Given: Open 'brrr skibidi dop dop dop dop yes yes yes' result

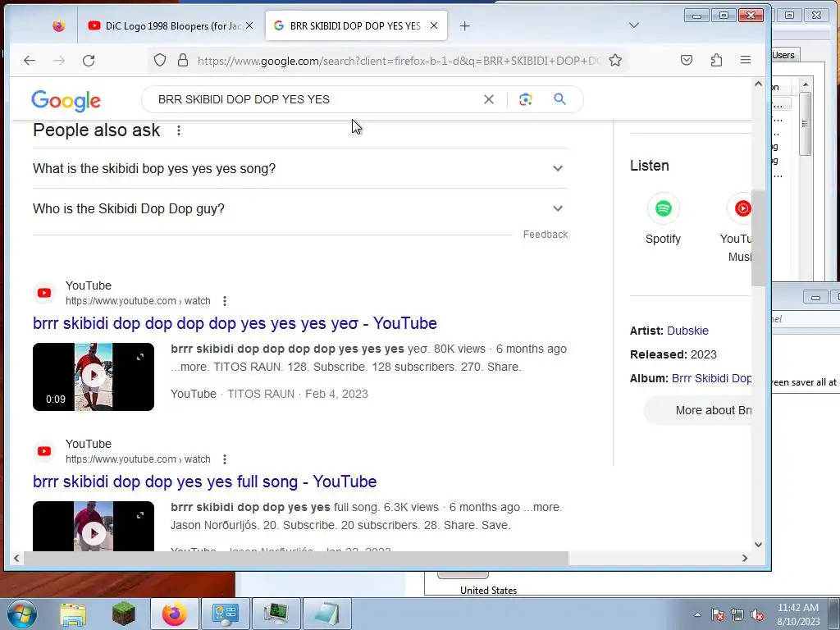Looking at the screenshot, I should tap(235, 323).
